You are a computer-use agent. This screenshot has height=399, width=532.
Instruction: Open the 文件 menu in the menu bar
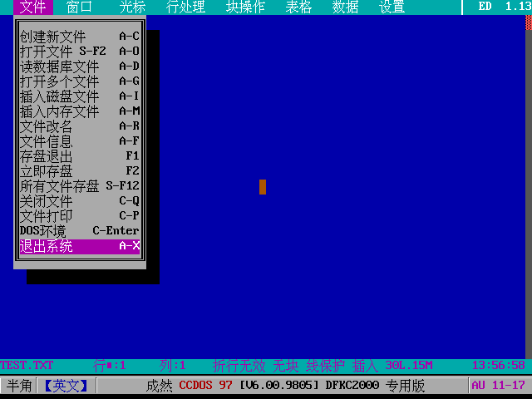[33, 7]
